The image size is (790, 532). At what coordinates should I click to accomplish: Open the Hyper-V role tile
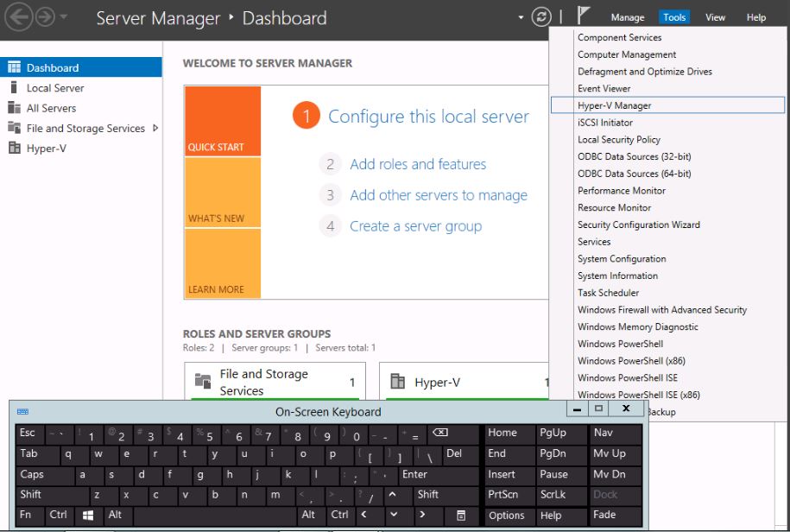click(x=464, y=382)
